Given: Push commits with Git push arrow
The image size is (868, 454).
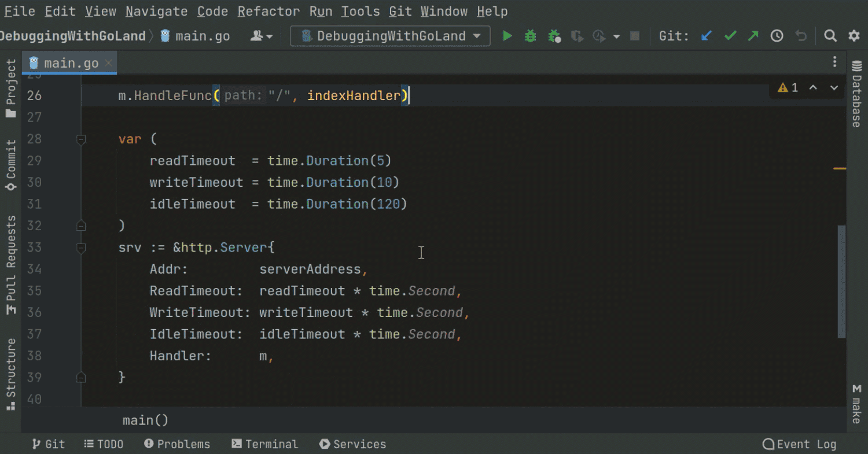Looking at the screenshot, I should pos(753,36).
